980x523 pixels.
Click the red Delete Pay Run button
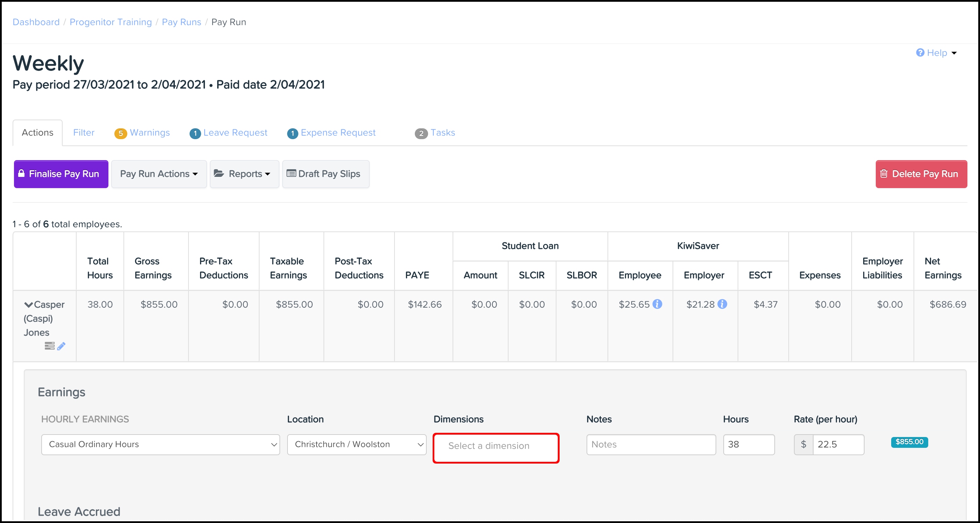(x=921, y=174)
